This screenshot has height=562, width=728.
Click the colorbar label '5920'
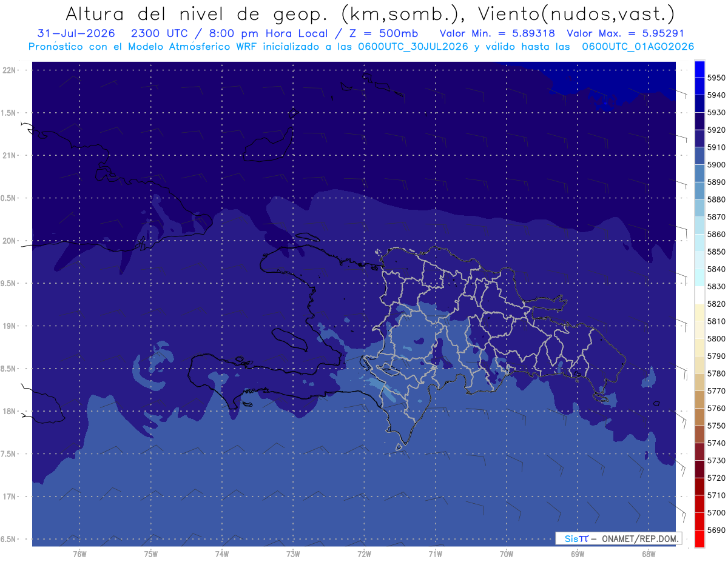[716, 130]
